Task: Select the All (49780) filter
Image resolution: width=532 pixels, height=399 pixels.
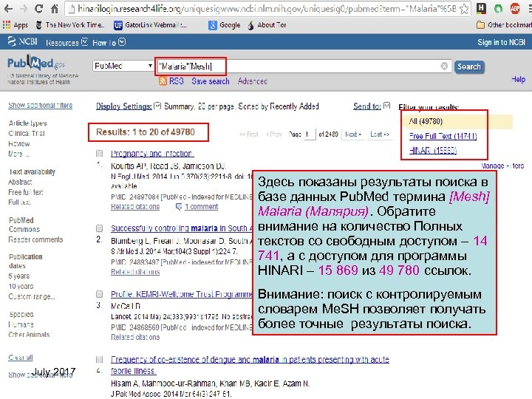Action: [426, 121]
